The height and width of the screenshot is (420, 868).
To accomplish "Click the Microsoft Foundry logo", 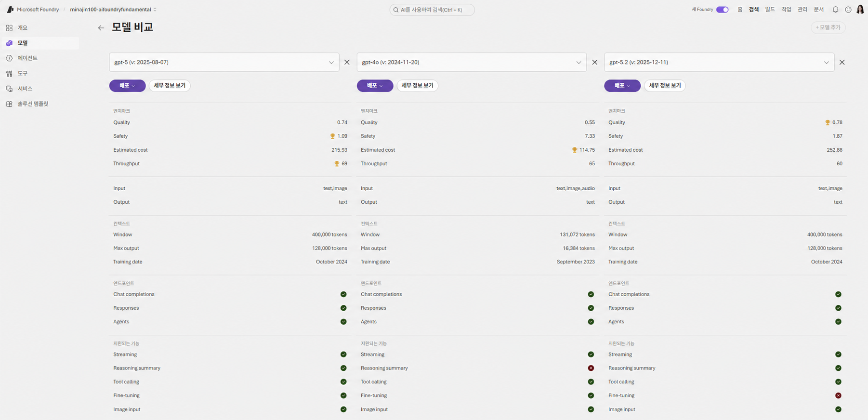I will click(10, 10).
